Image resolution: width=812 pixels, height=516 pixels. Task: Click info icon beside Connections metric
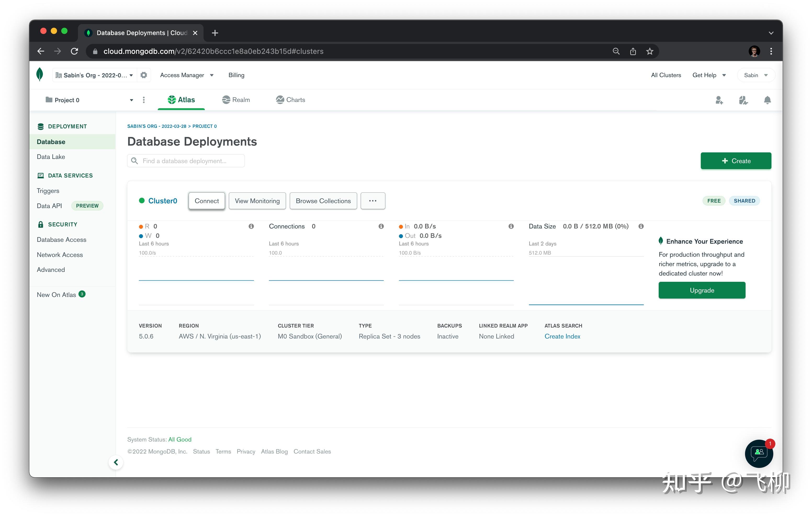381,226
